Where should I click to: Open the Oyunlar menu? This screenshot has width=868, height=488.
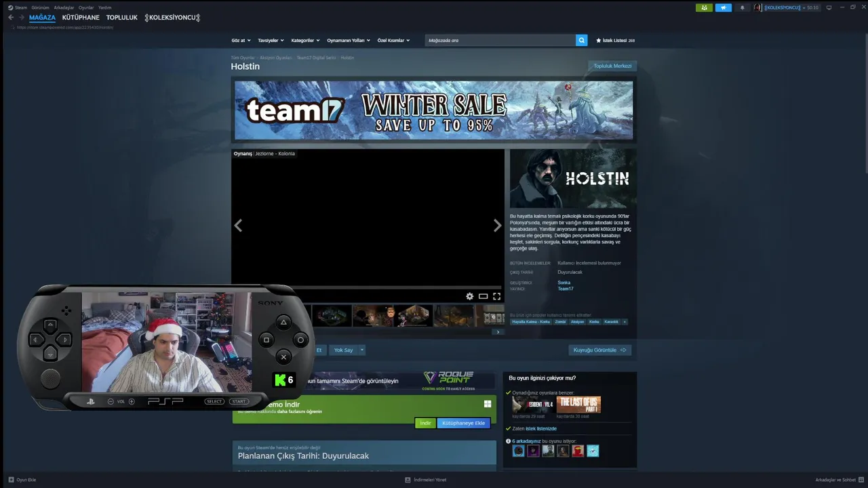[x=86, y=7]
